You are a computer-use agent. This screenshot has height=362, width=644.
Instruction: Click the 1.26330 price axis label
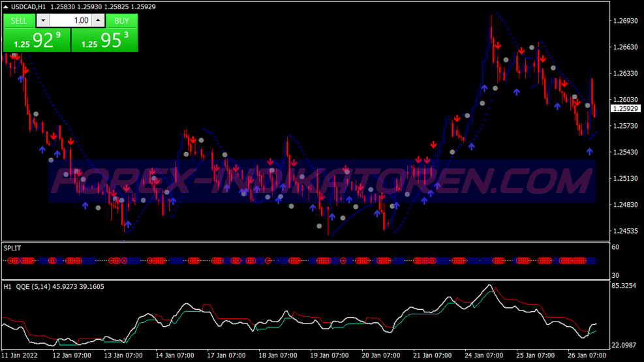625,73
